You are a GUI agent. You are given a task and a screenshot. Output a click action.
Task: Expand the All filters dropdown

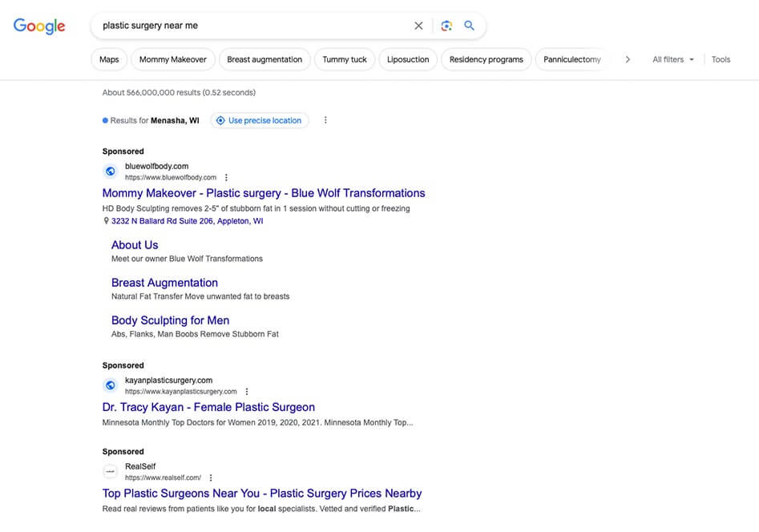(672, 59)
